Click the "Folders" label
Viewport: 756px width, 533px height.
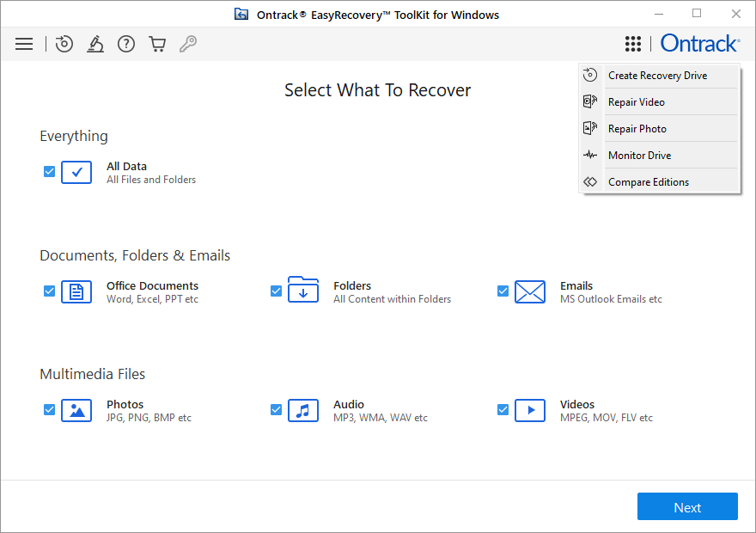[x=352, y=286]
